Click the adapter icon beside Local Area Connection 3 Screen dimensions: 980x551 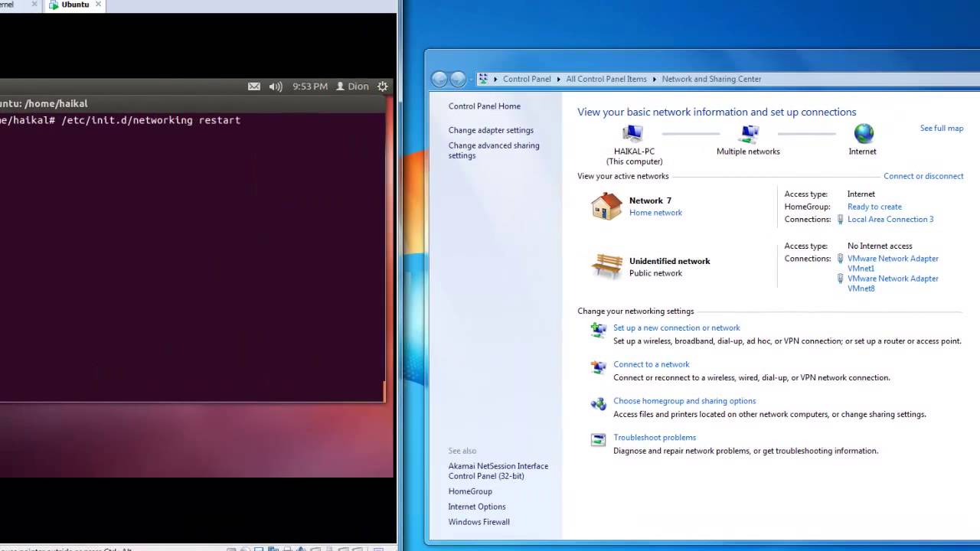coord(840,220)
